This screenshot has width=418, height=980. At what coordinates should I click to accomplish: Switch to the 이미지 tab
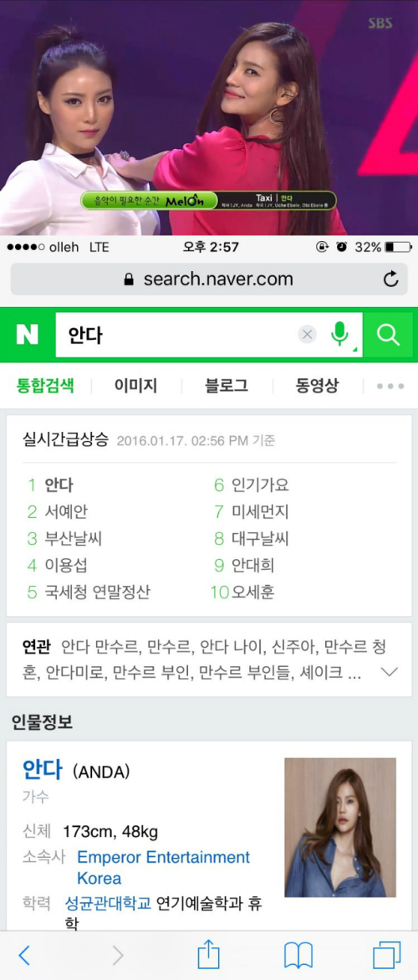(x=135, y=386)
